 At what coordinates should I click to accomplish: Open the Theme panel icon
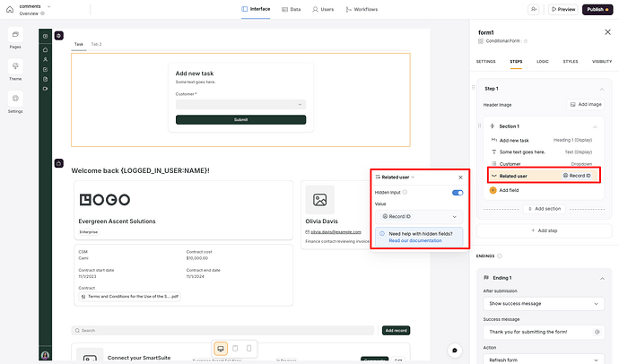click(x=15, y=66)
